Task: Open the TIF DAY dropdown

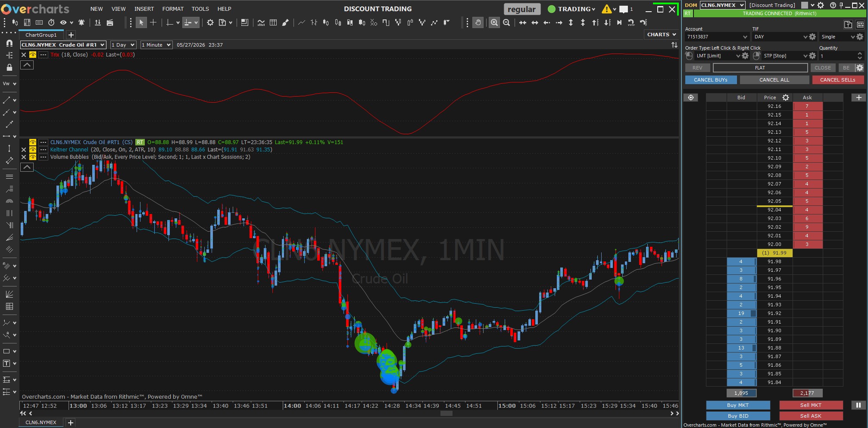Action: point(780,37)
